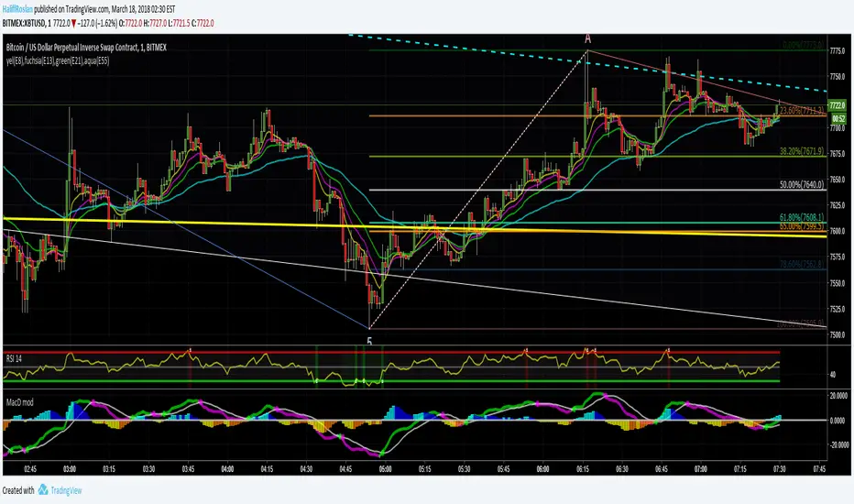Click the RSI 14 indicator label
854x504 pixels.
tap(14, 358)
